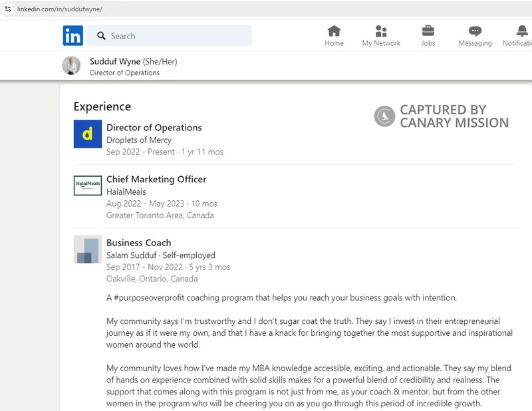
Task: Open the Director of Operations position
Action: [x=154, y=127]
